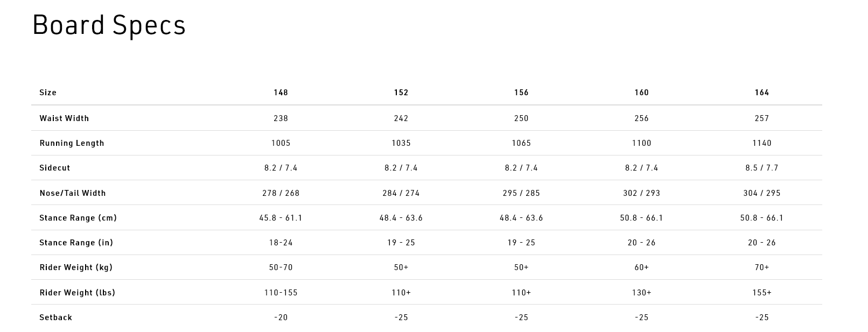Select the 156 size column header
The height and width of the screenshot is (332, 868).
[x=521, y=93]
